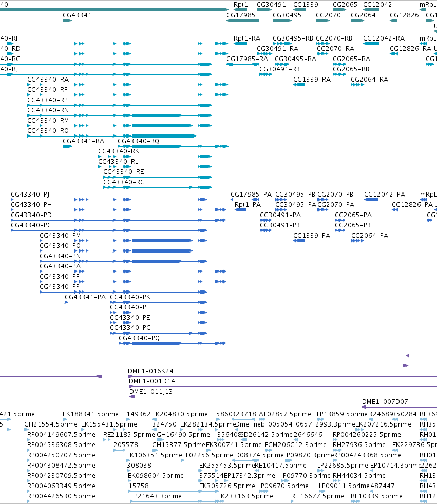The width and height of the screenshot is (437, 504).
Task: Click transcript CG43340-RN
Action: pyautogui.click(x=48, y=110)
